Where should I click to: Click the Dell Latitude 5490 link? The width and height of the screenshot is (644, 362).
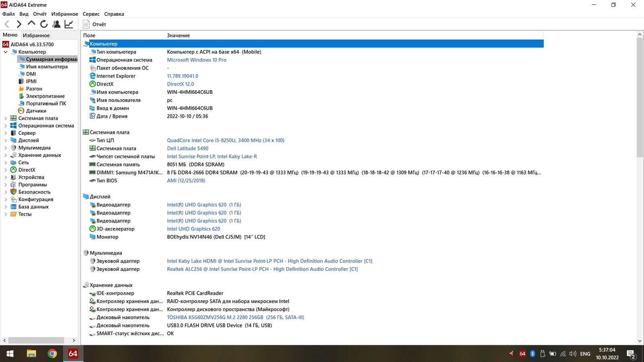pyautogui.click(x=188, y=148)
